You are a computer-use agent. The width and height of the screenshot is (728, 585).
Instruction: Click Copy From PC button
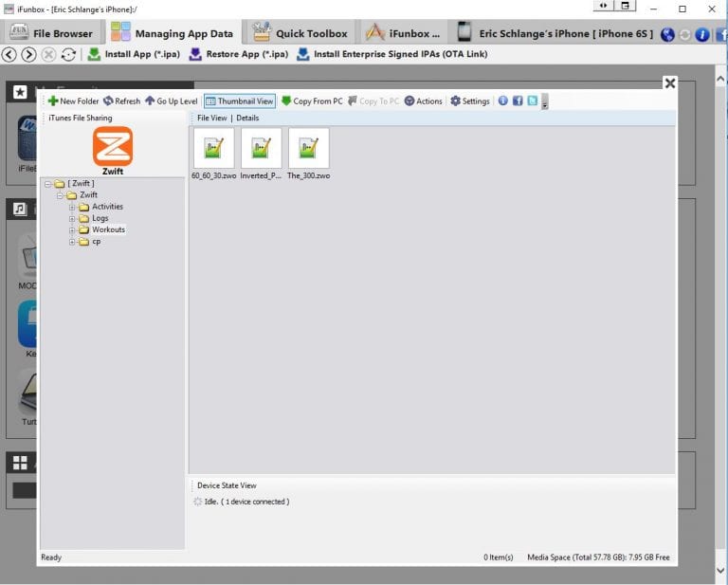(312, 101)
